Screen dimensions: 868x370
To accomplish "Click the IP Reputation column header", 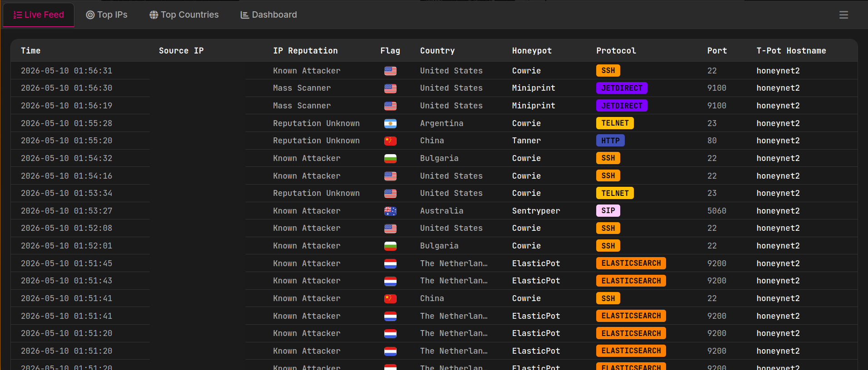I will [x=305, y=51].
